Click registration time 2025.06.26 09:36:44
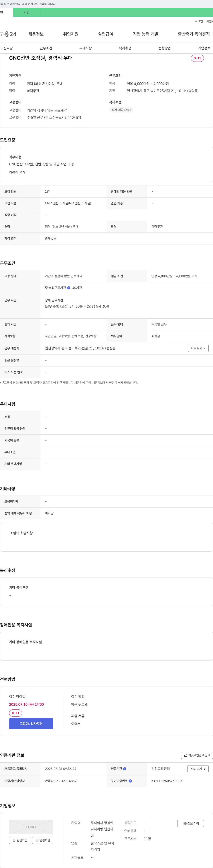The width and height of the screenshot is (213, 868). (x=60, y=769)
